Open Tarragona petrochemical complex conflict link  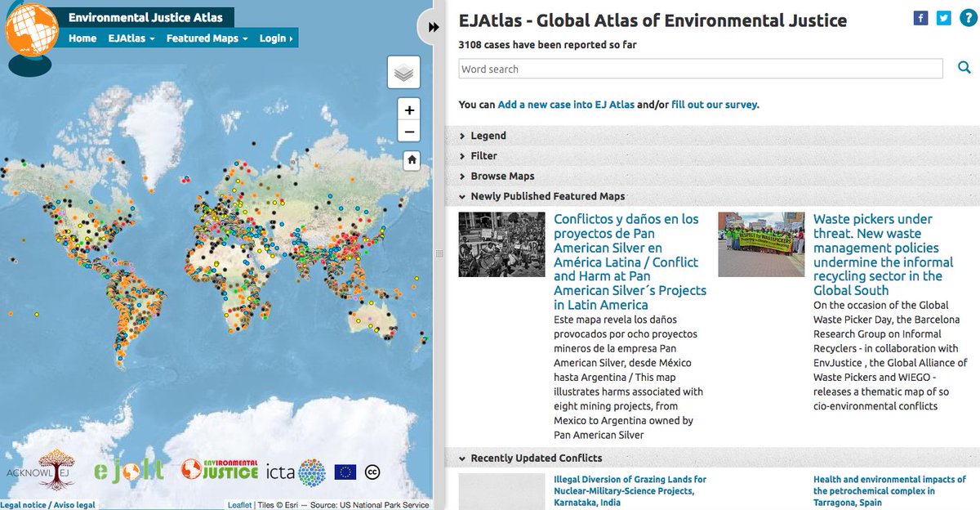890,490
